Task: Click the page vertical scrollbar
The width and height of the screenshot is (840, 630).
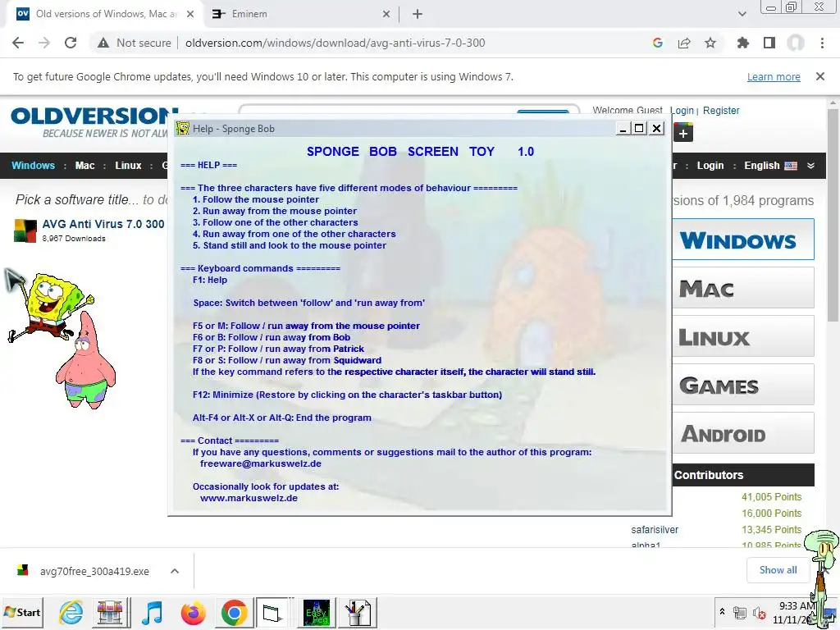Action: click(x=833, y=214)
